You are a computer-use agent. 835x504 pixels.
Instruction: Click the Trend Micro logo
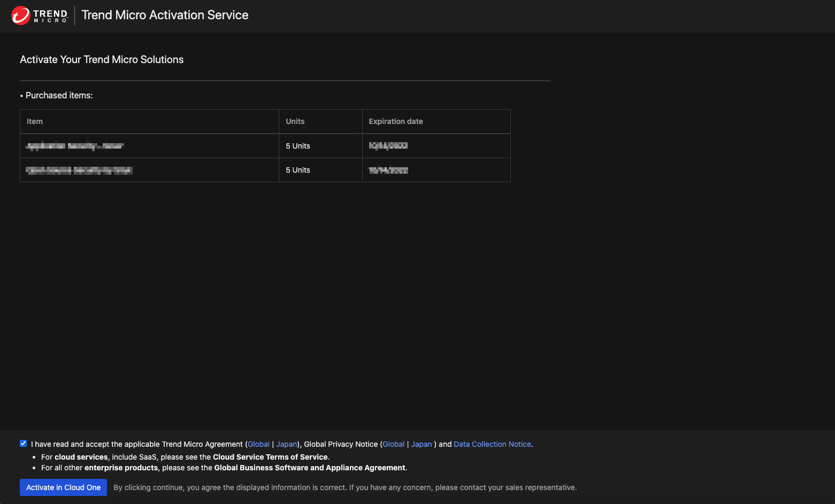[x=40, y=15]
